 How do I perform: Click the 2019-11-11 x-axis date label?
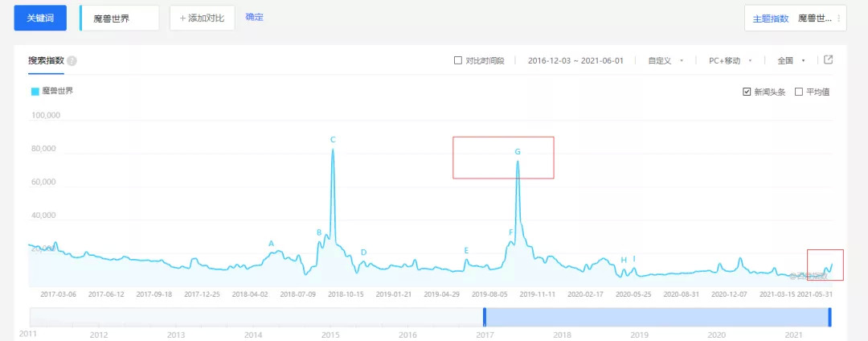click(x=536, y=294)
